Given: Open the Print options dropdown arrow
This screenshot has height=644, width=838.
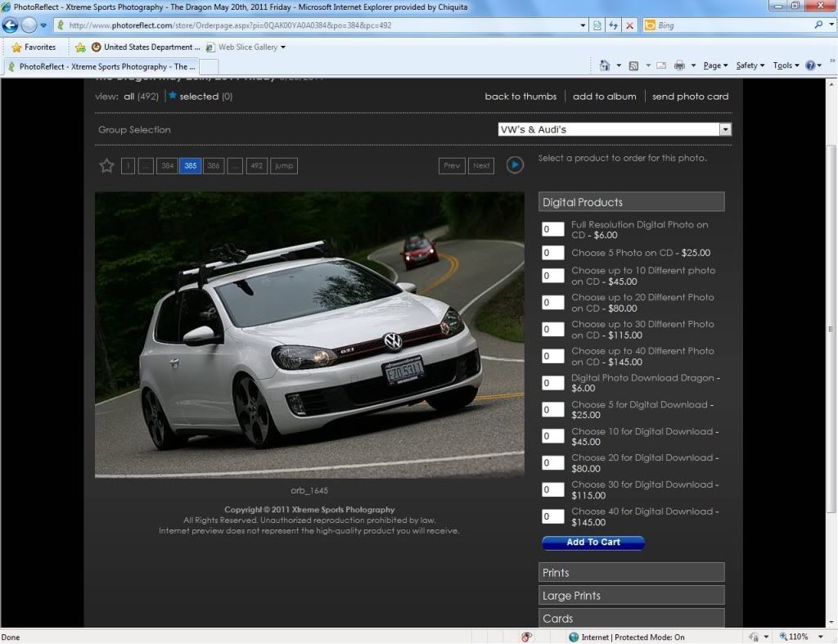Looking at the screenshot, I should click(x=693, y=65).
